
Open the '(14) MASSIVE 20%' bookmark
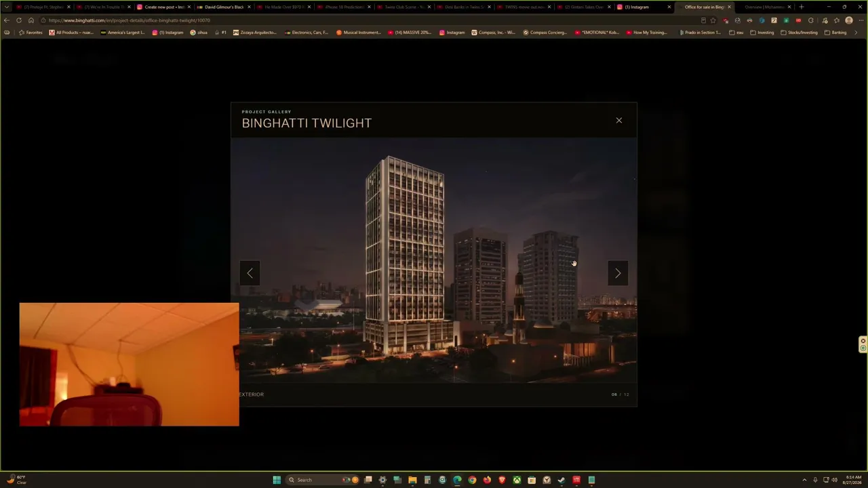pyautogui.click(x=410, y=33)
